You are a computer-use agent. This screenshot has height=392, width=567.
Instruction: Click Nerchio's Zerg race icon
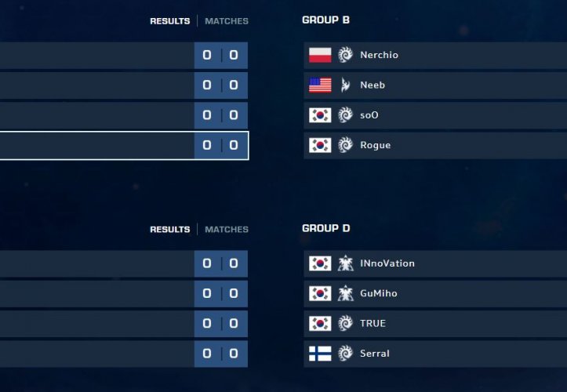[x=345, y=55]
